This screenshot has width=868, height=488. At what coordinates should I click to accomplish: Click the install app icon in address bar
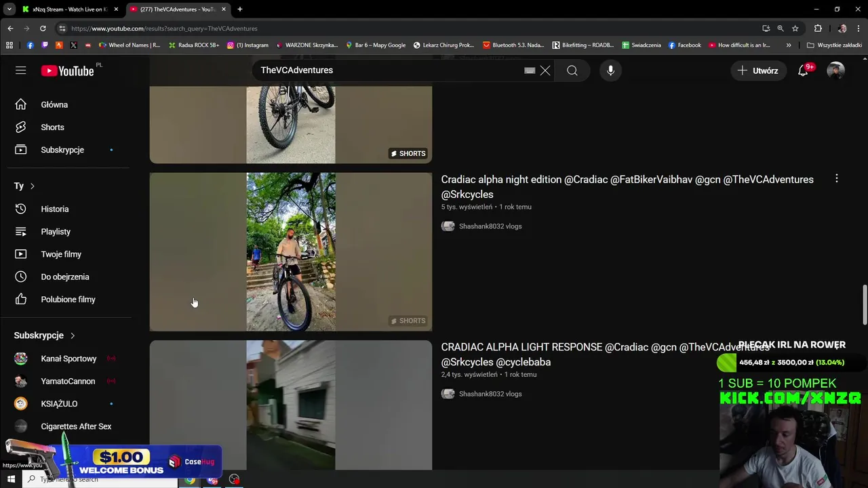[x=766, y=28]
